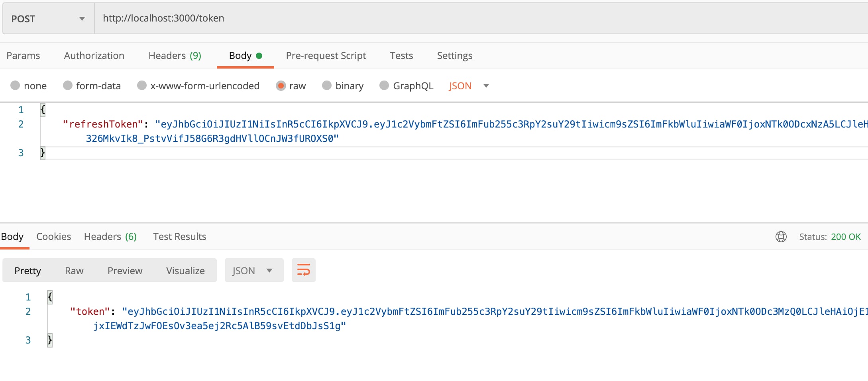Open the orange JSON body format dropdown
868x381 pixels.
[469, 86]
